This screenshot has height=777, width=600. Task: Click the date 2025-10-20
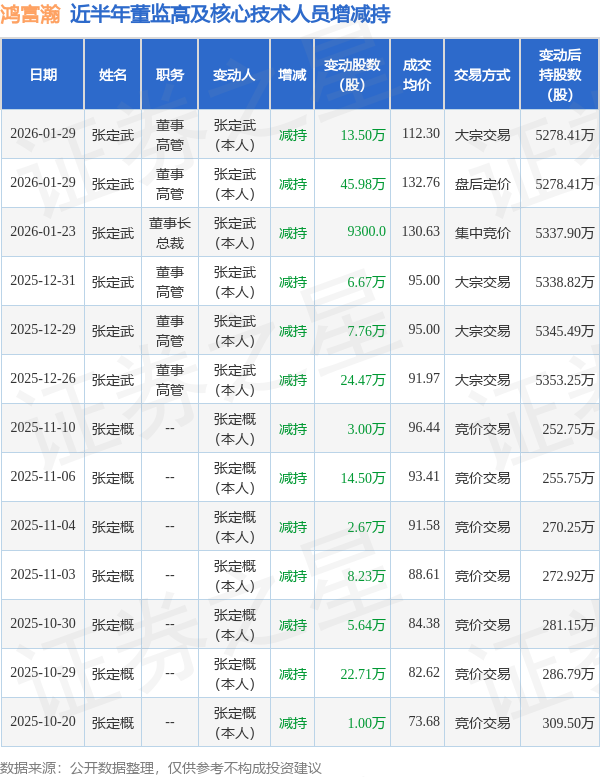point(43,722)
